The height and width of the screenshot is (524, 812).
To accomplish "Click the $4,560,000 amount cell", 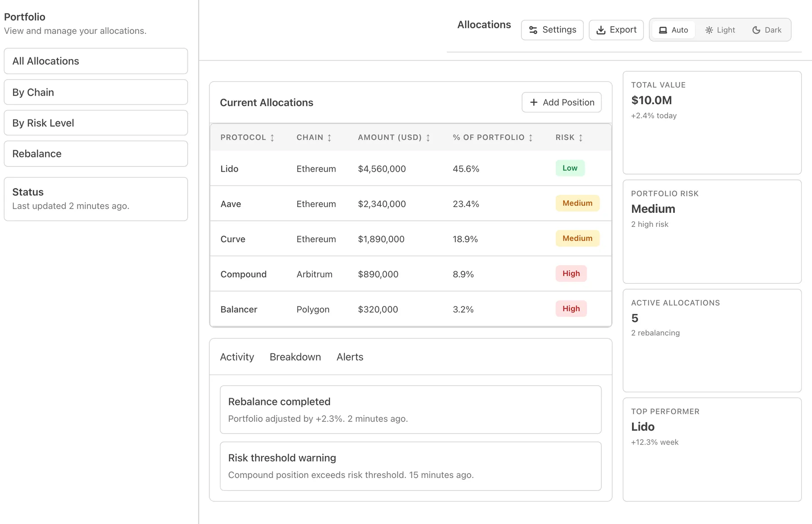I will pos(382,169).
